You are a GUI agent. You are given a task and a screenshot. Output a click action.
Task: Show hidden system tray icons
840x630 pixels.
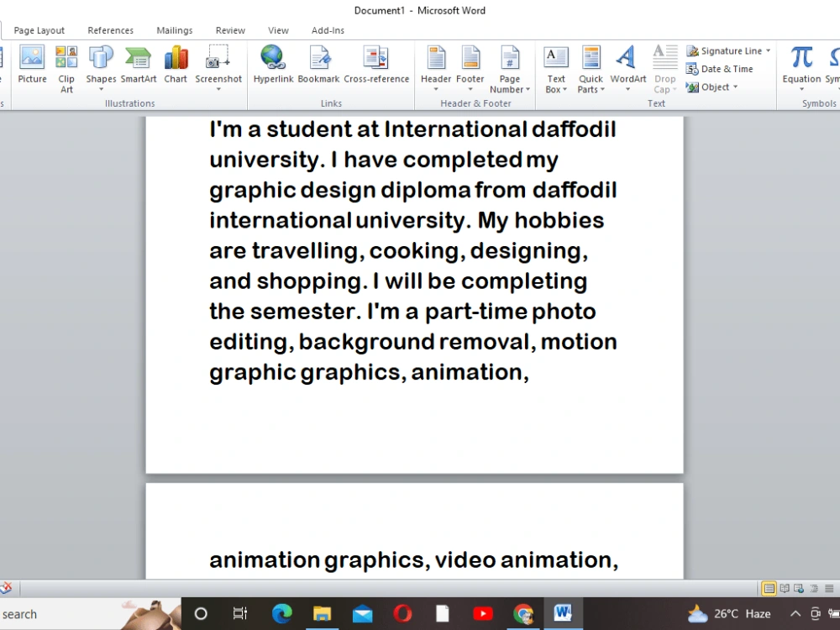pos(795,614)
